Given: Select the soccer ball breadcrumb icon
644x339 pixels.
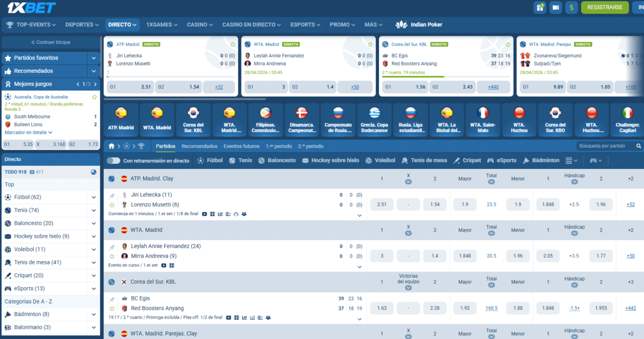Looking at the screenshot, I should coord(126,146).
